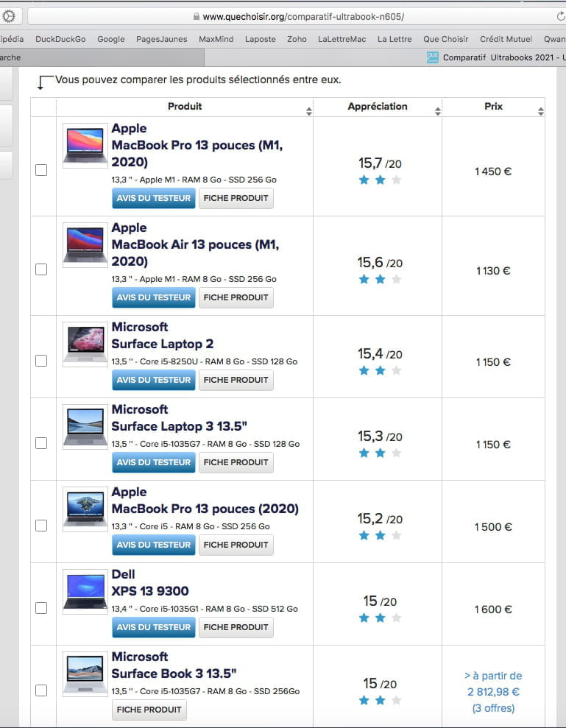This screenshot has width=566, height=728.
Task: Sort table by Prix column arrows
Action: click(540, 111)
